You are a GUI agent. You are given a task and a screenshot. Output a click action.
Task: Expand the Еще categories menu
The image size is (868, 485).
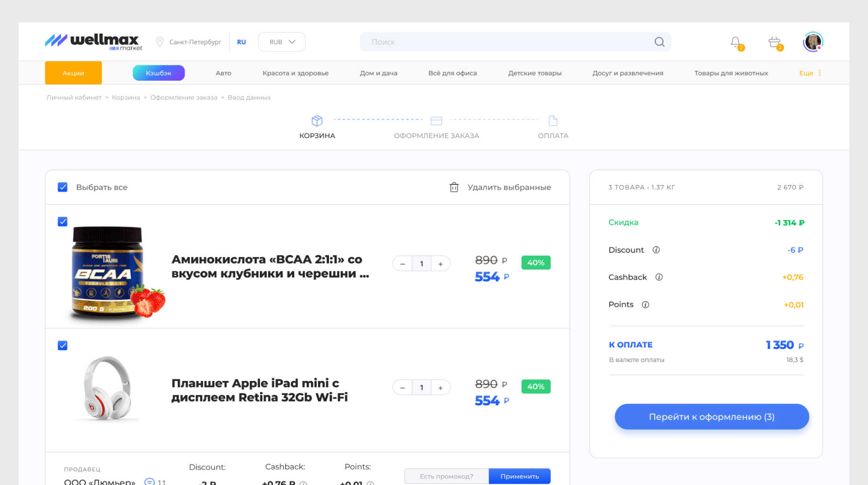(811, 73)
